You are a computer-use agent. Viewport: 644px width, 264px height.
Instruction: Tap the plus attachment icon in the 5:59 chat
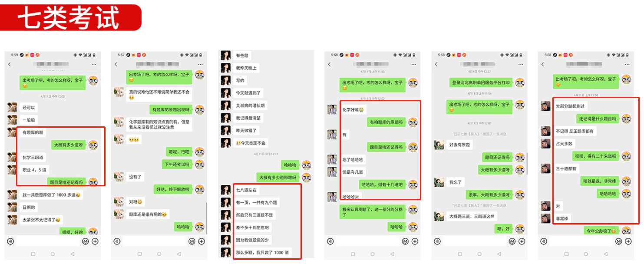(x=95, y=241)
